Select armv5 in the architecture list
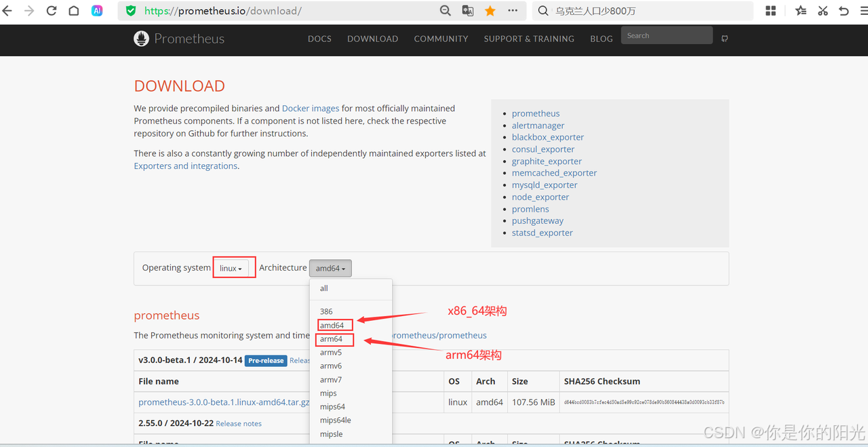The height and width of the screenshot is (447, 868). 351,353
